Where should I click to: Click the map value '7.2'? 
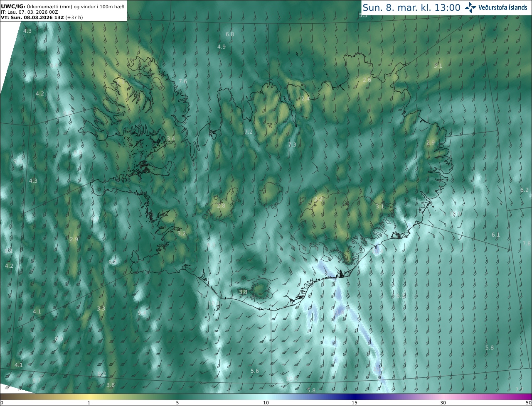(x=249, y=132)
